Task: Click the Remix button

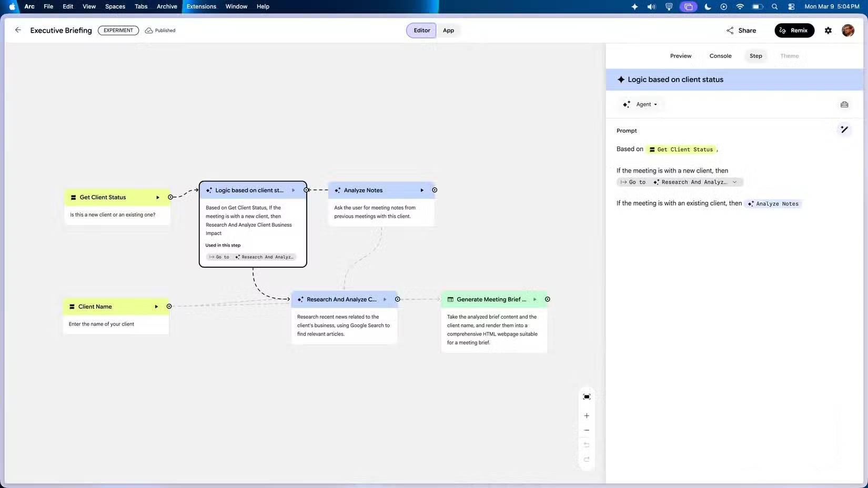Action: coord(794,30)
